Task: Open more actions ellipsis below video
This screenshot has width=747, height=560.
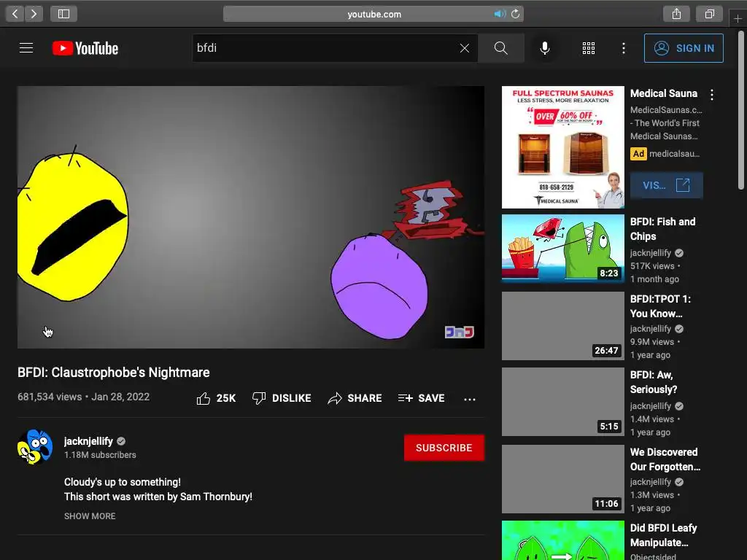Action: (470, 399)
